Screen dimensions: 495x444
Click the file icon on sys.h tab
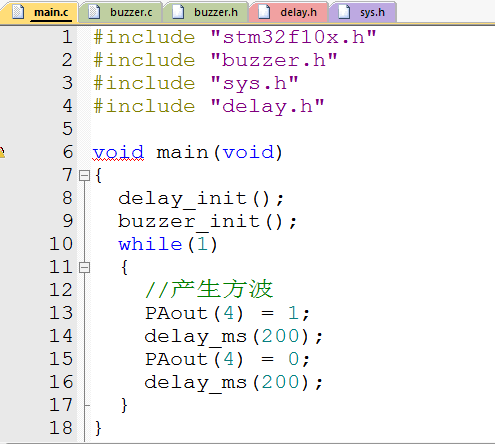click(x=344, y=12)
